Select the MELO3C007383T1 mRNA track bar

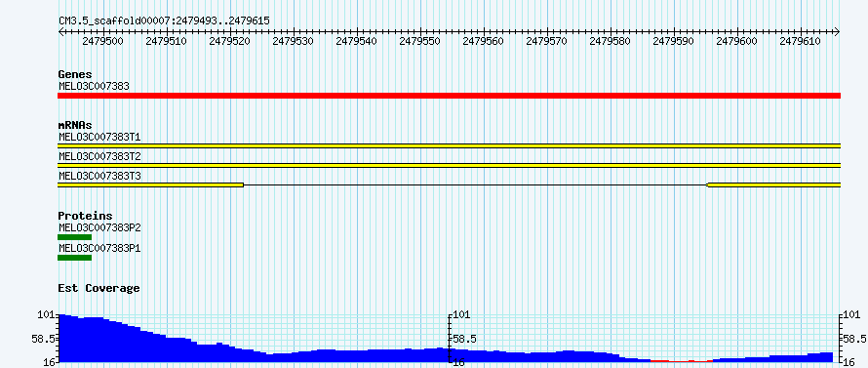(449, 145)
